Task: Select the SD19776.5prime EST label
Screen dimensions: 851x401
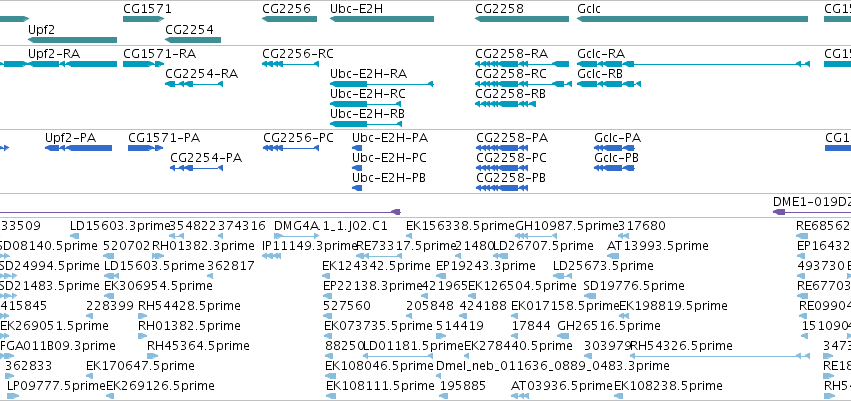Action: 634,285
